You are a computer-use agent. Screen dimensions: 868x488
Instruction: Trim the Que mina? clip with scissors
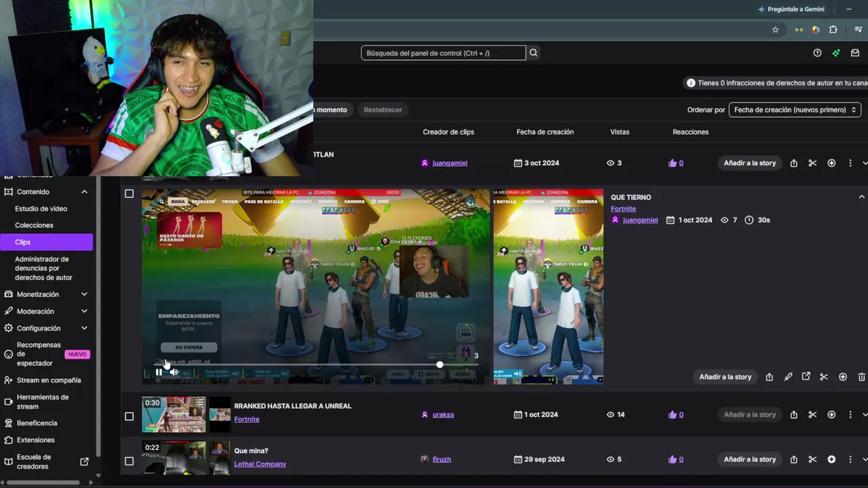coord(812,460)
